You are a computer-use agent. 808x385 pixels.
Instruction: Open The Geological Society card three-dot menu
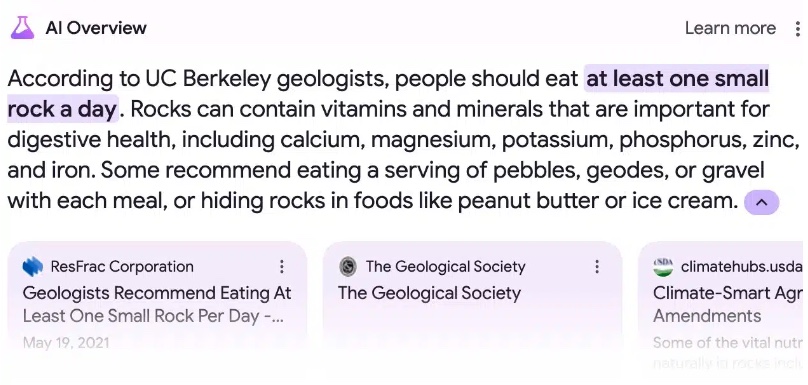597,266
